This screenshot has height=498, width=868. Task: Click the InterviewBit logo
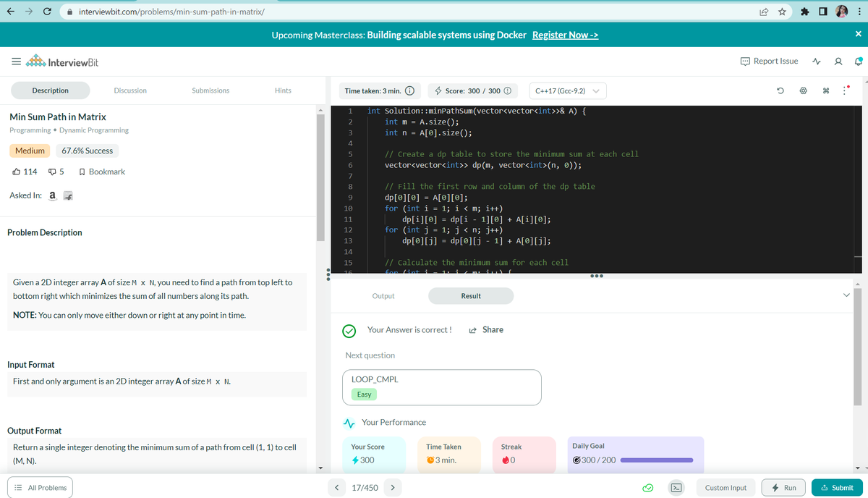63,62
